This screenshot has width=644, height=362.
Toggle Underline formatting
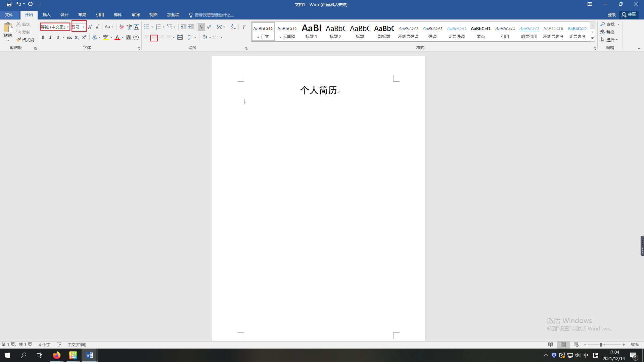pos(58,37)
